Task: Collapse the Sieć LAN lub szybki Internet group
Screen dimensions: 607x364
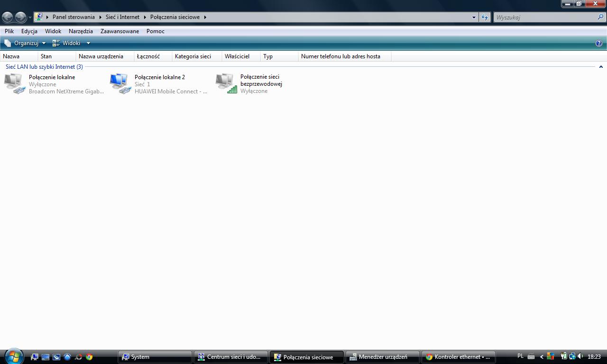Action: [x=601, y=67]
